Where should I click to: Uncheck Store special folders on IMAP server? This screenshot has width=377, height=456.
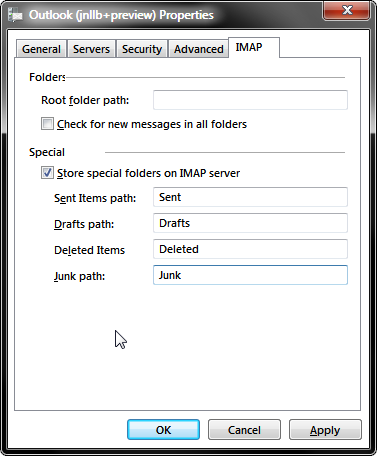tap(47, 173)
